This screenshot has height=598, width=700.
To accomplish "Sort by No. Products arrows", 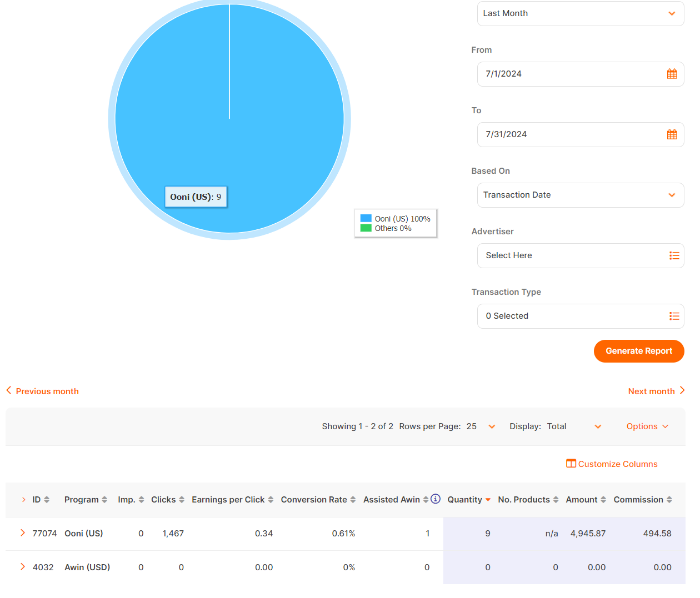I will [x=556, y=500].
